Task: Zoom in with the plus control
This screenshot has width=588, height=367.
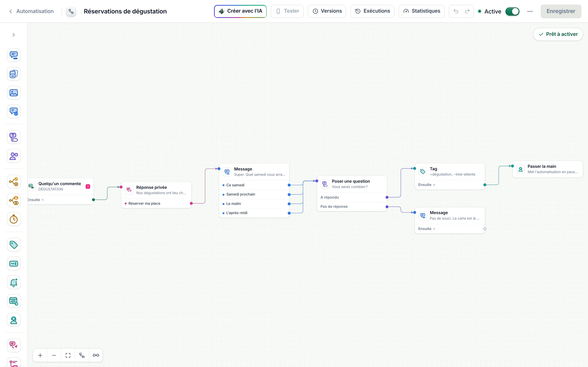Action: point(40,355)
